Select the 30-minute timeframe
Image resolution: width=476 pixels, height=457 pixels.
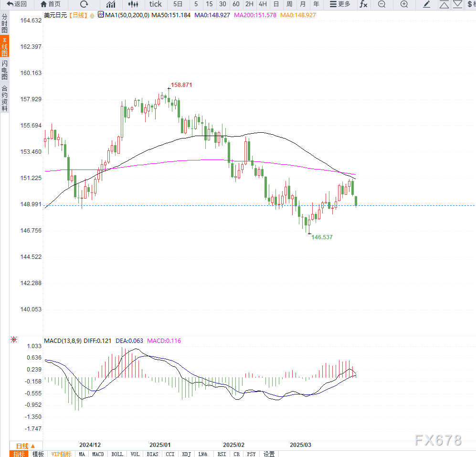click(x=222, y=4)
